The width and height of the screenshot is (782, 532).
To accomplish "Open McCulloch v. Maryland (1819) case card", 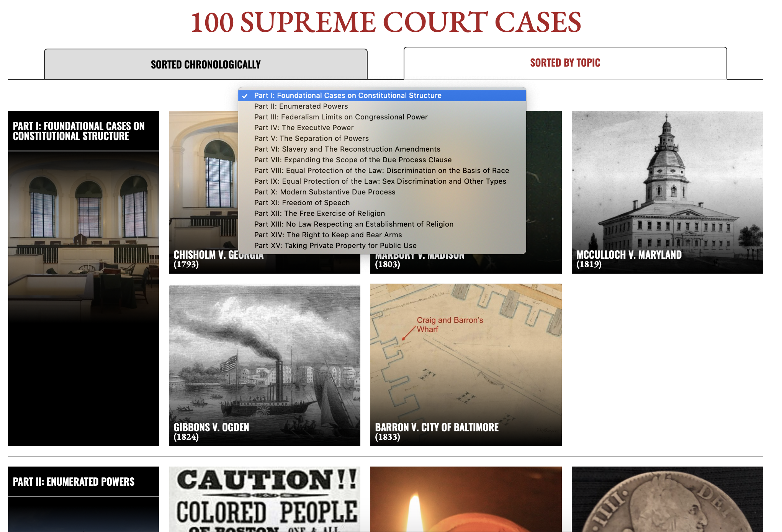I will click(667, 192).
